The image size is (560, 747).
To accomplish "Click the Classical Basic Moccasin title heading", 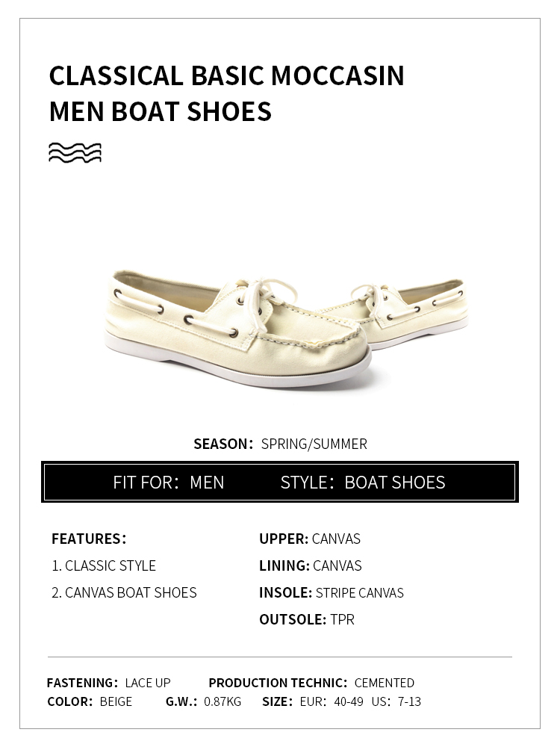I will point(227,76).
